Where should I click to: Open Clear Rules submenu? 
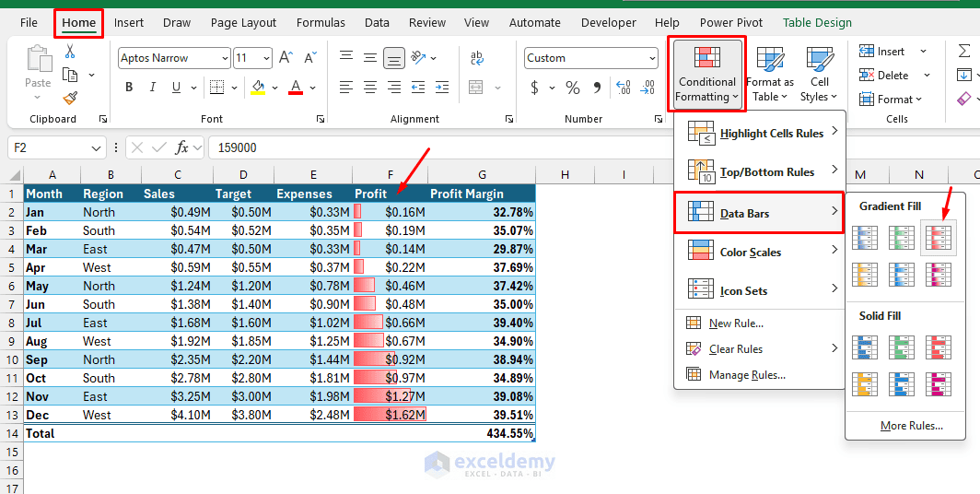pos(759,349)
